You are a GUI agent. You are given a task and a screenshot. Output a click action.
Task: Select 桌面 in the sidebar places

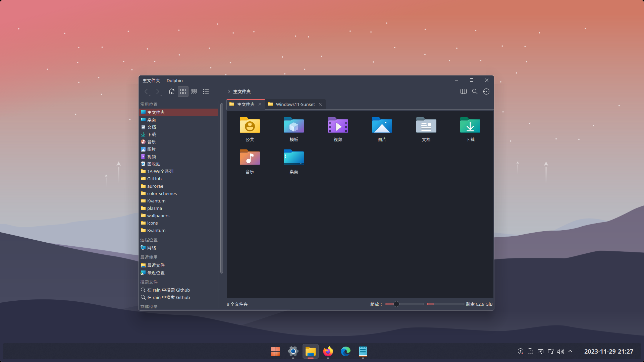pyautogui.click(x=179, y=120)
